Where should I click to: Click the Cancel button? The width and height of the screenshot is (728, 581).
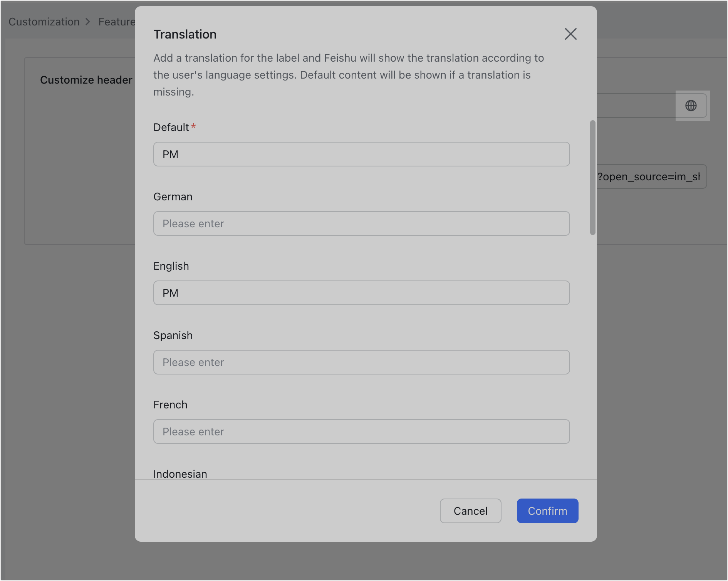(x=470, y=510)
